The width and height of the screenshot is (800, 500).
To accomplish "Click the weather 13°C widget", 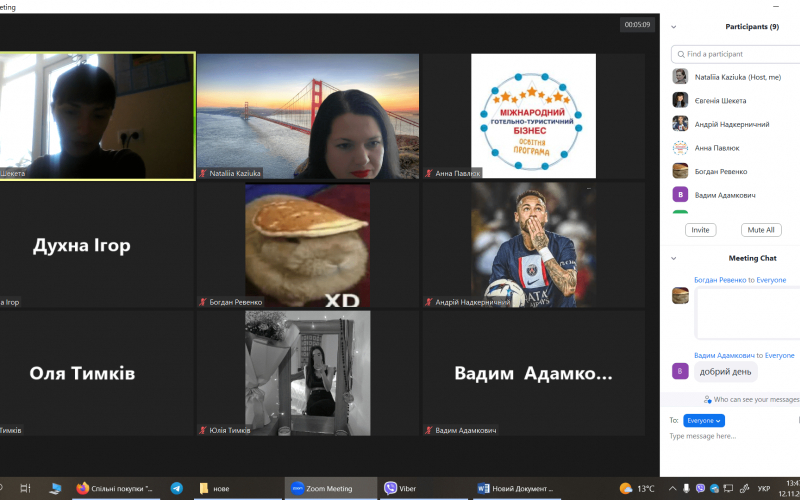I will pos(637,489).
